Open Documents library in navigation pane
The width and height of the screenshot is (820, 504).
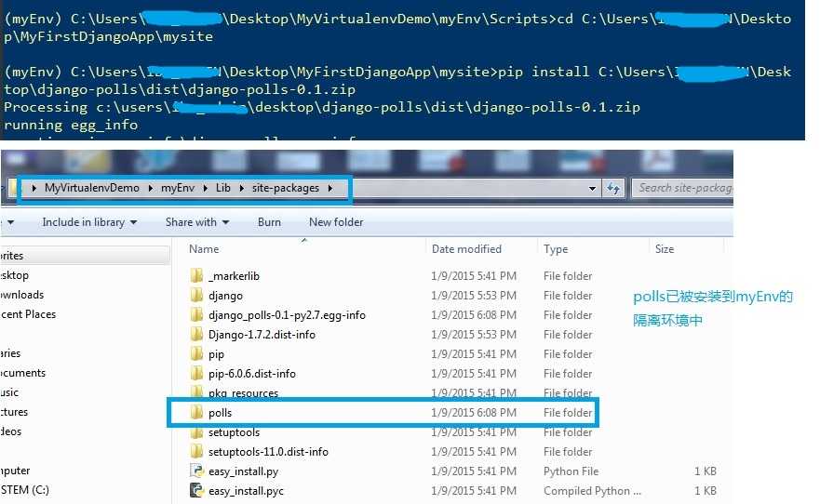23,373
